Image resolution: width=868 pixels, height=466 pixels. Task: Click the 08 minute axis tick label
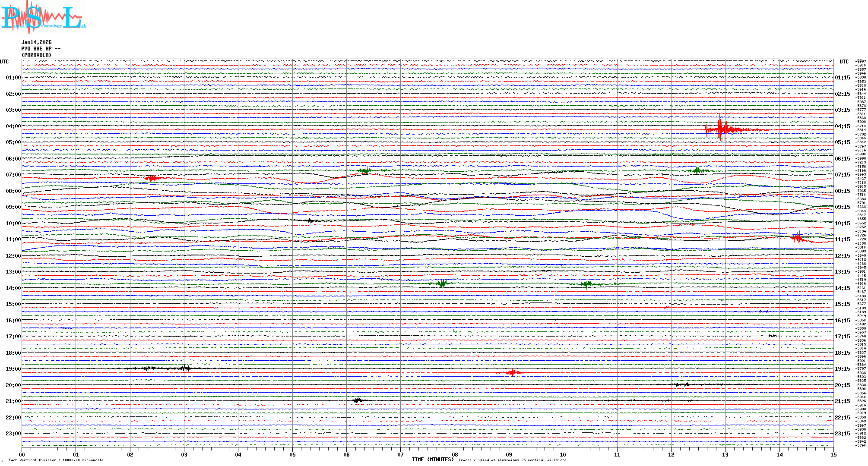(455, 454)
